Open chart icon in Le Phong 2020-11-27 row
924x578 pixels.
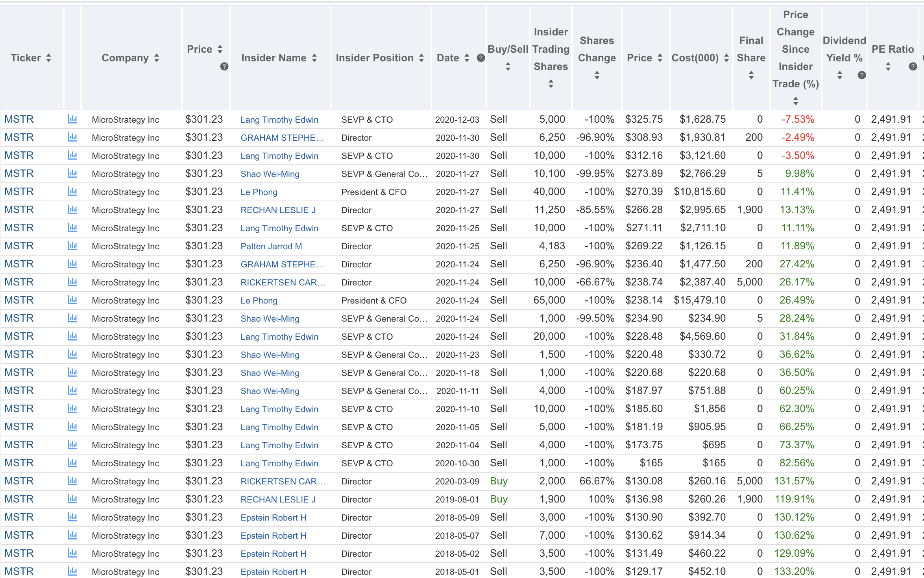[72, 191]
